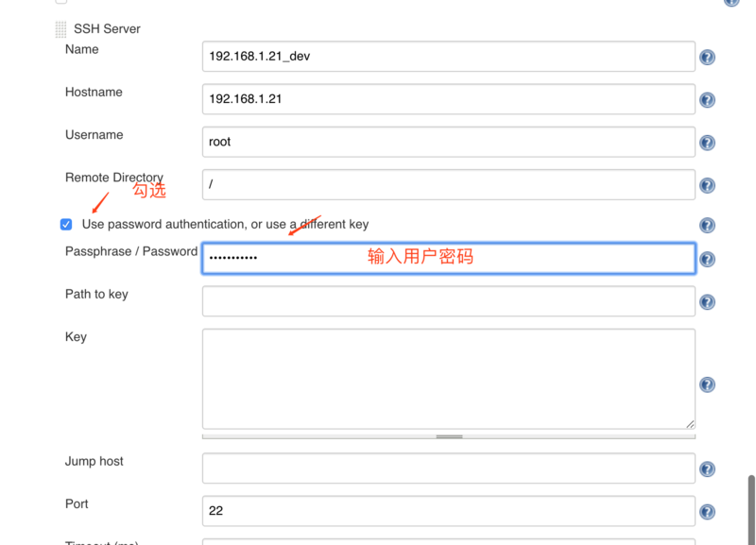The image size is (756, 545).
Task: Click the drag handle beside SSH Server
Action: (x=61, y=29)
